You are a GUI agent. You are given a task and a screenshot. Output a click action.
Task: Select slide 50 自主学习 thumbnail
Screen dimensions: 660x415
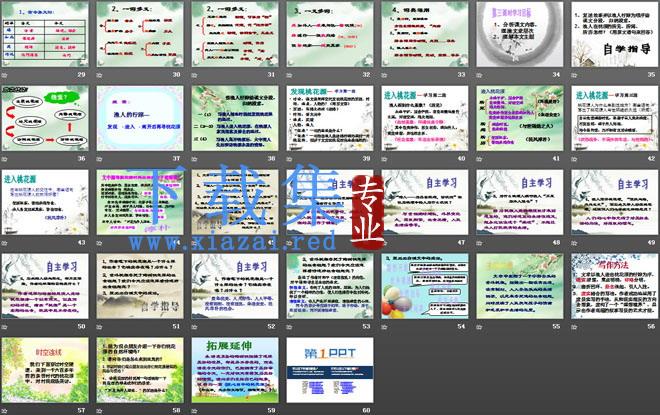point(45,286)
